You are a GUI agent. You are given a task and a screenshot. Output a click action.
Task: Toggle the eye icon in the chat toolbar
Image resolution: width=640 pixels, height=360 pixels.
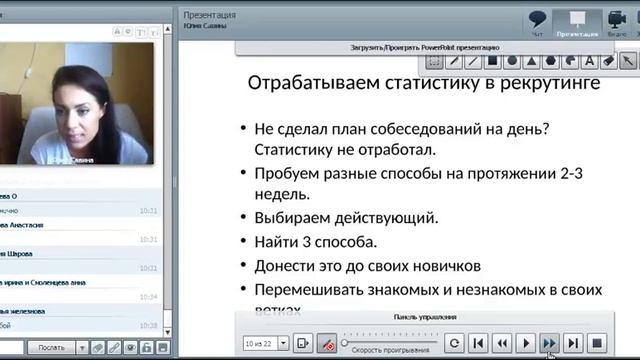[x=131, y=348]
